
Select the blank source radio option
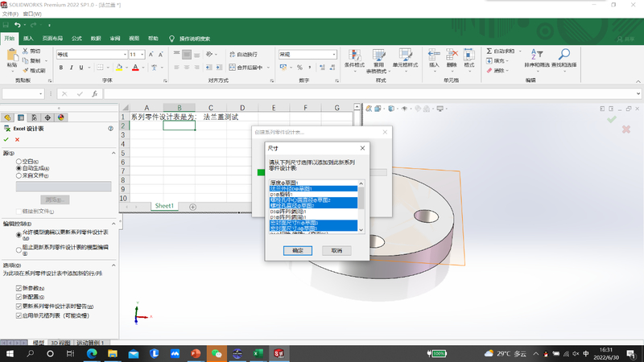click(19, 162)
